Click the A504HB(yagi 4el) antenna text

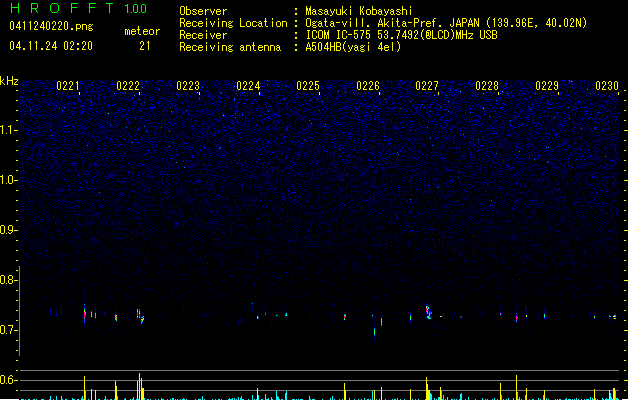353,47
